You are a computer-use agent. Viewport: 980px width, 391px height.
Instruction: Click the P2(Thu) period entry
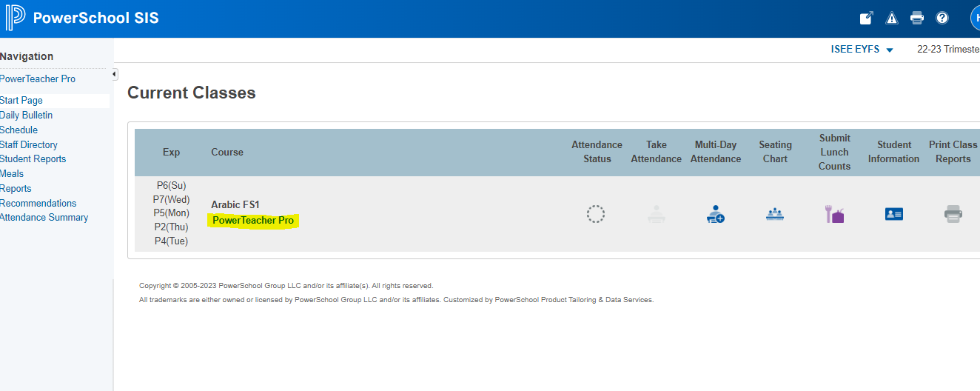(171, 227)
